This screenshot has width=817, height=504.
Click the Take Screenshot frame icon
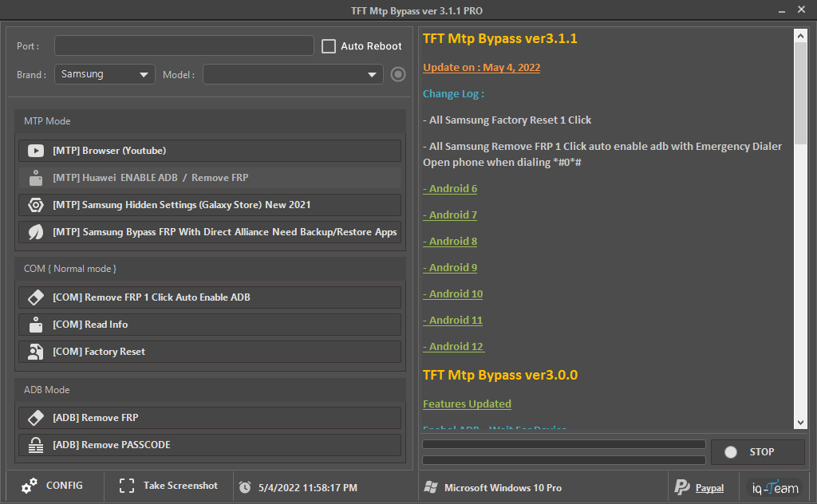(x=127, y=486)
